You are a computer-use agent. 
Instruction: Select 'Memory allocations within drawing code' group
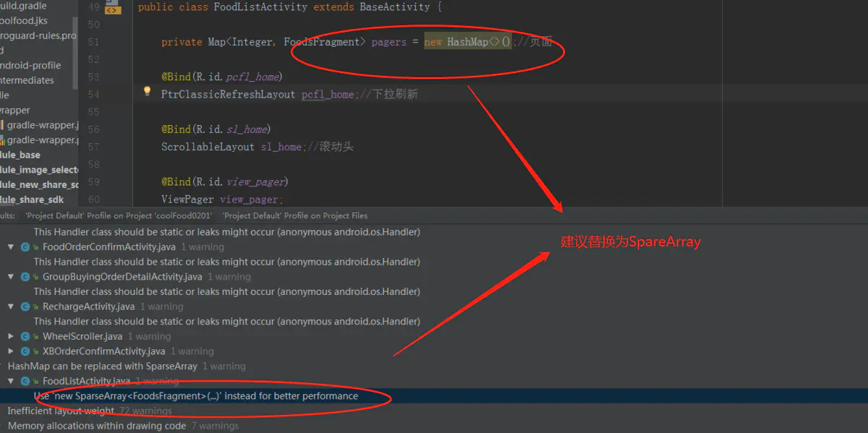click(x=97, y=426)
